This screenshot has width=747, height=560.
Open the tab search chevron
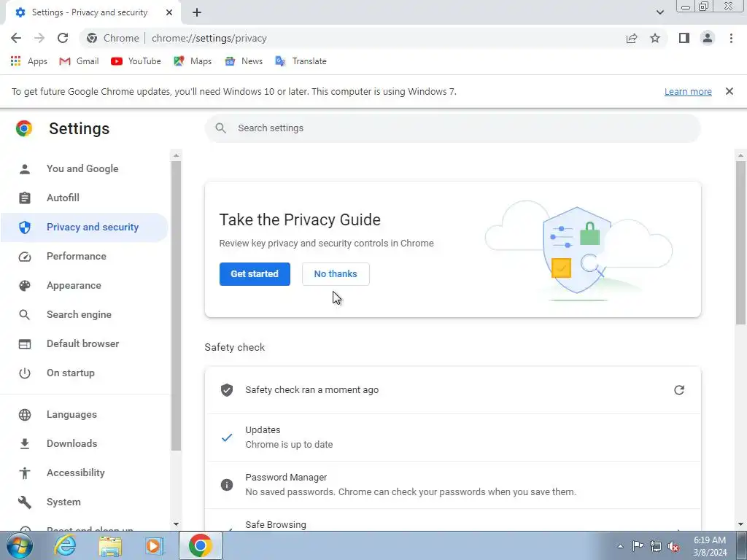tap(659, 12)
